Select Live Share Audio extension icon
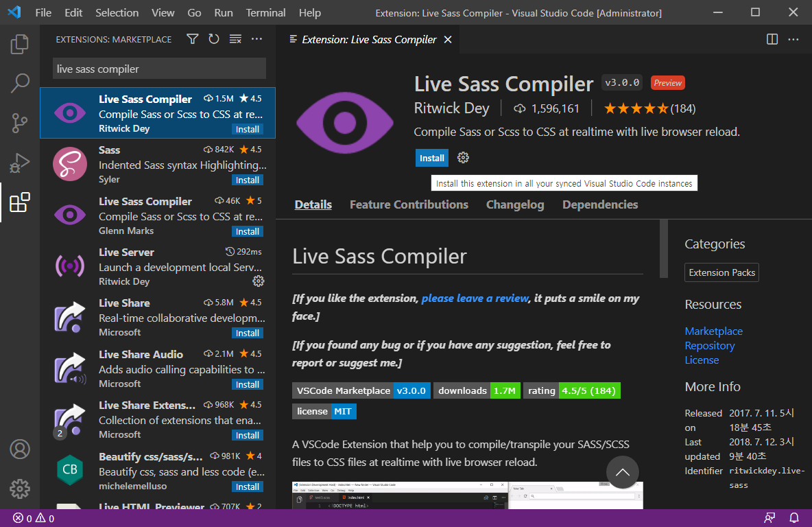Viewport: 812px width, 527px height. [70, 369]
